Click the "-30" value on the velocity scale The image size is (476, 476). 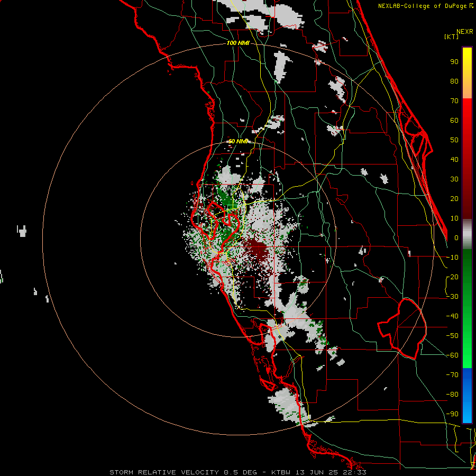coord(453,296)
